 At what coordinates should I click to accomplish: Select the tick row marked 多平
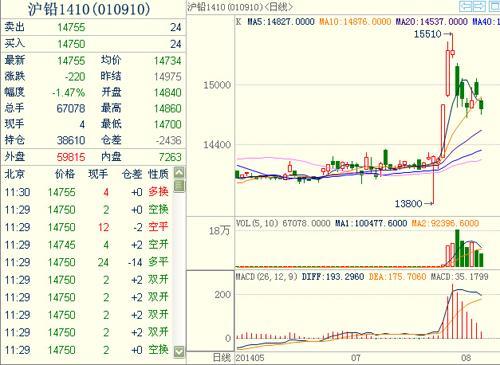87,263
